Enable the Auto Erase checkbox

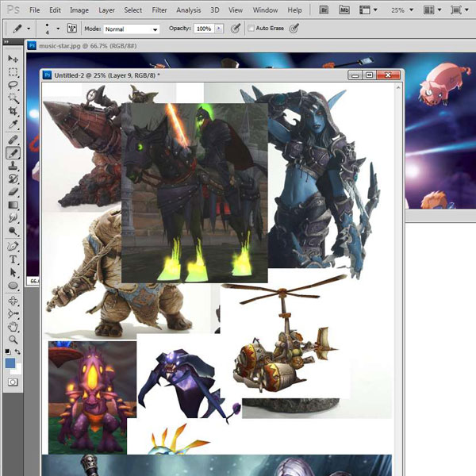pyautogui.click(x=251, y=29)
